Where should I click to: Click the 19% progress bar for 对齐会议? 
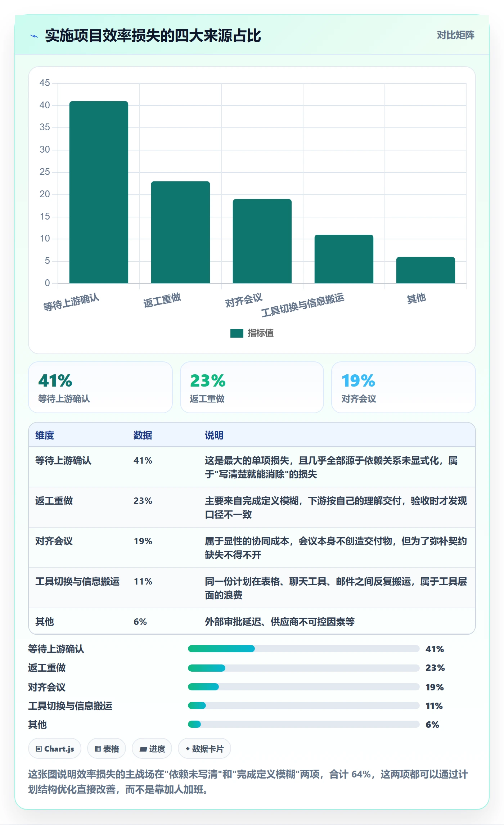coord(304,687)
